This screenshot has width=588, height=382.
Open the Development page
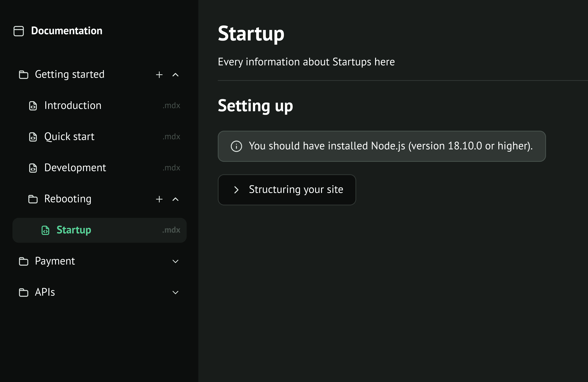click(x=75, y=168)
